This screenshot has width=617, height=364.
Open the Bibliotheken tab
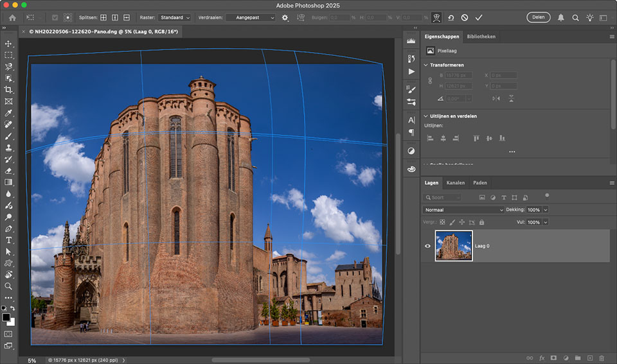click(x=481, y=37)
